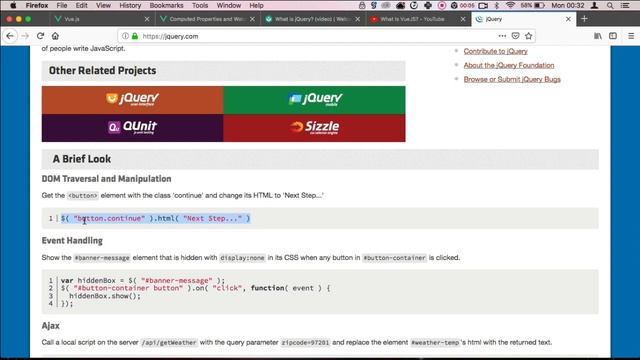Click the battery status indicator
This screenshot has width=640, height=360.
[533, 5]
